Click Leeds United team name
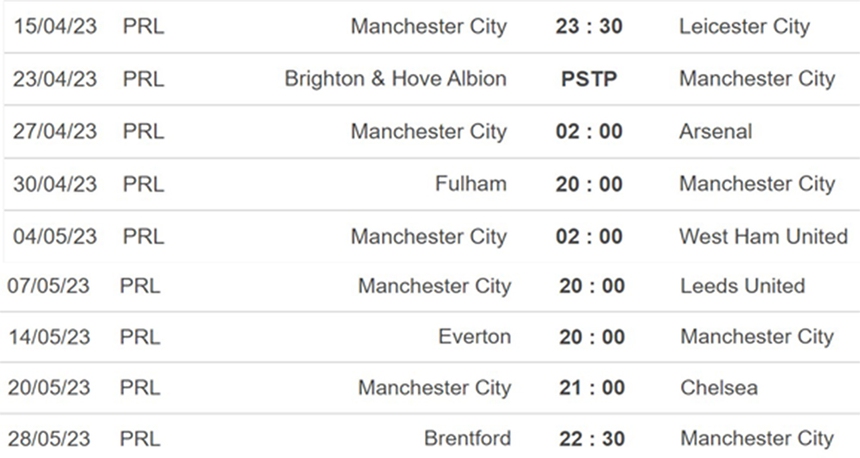Viewport: 860px width, 458px height. tap(742, 286)
